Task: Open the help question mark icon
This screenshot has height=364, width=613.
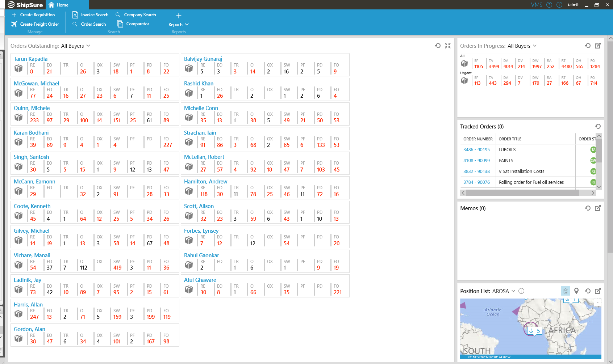Action: pyautogui.click(x=549, y=5)
